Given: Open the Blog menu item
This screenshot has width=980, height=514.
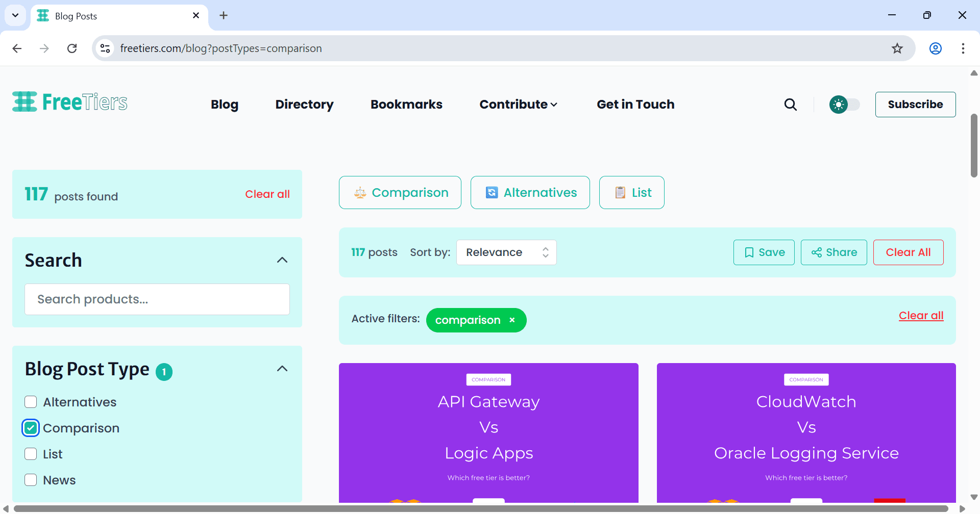Looking at the screenshot, I should [x=225, y=105].
